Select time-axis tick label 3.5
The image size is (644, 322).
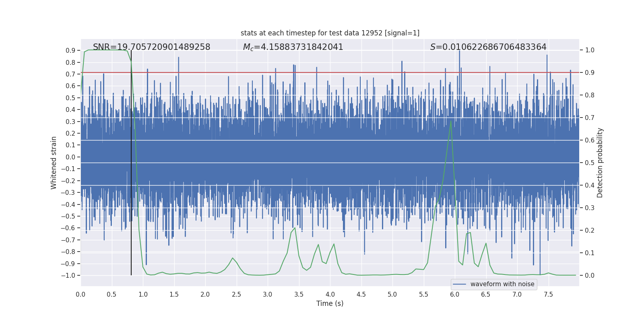[x=299, y=294]
